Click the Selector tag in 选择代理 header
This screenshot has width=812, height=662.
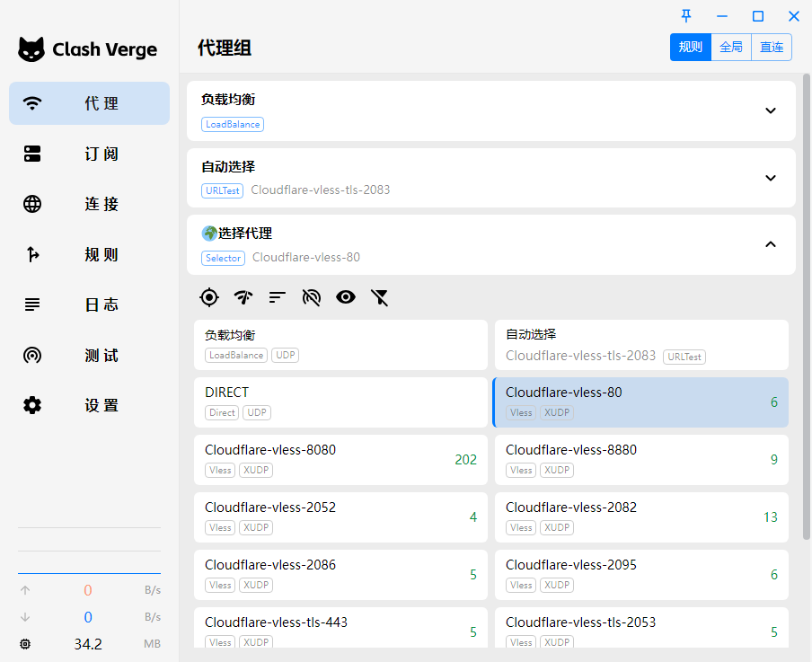(223, 258)
